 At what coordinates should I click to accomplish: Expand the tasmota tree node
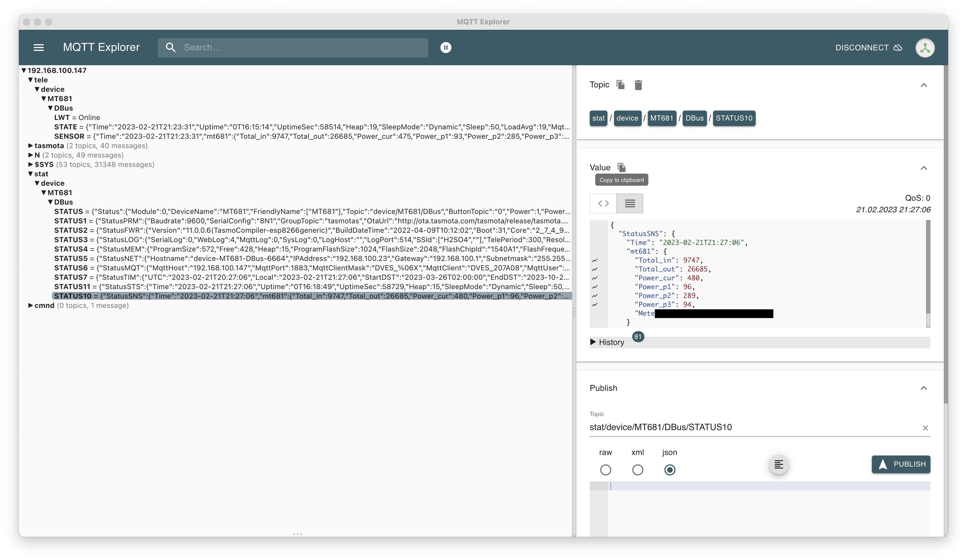tap(31, 145)
